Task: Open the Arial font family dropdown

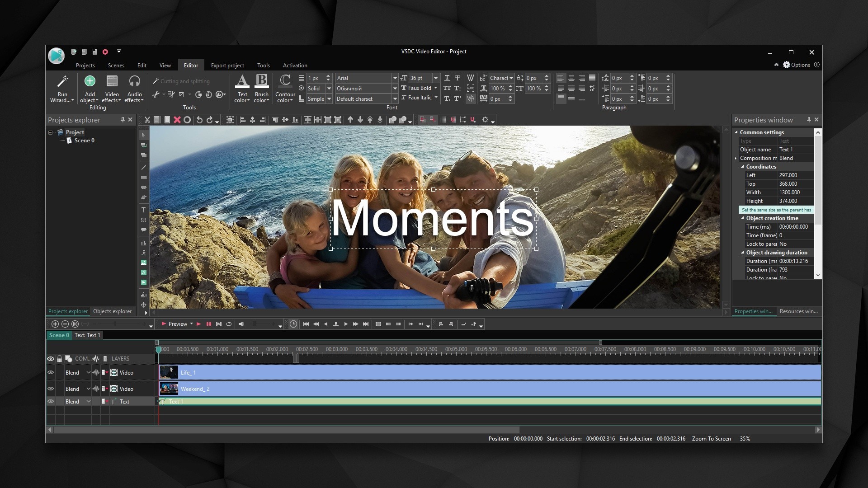Action: click(395, 78)
